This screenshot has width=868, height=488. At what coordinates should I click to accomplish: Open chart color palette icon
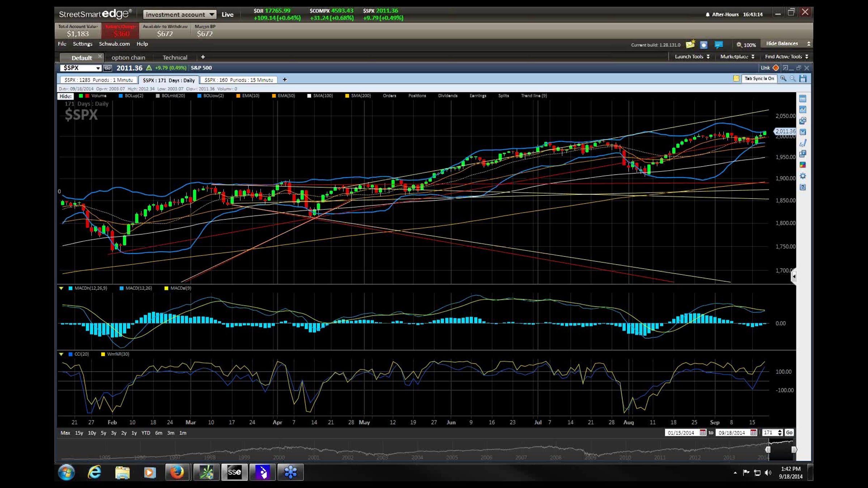pos(803,165)
